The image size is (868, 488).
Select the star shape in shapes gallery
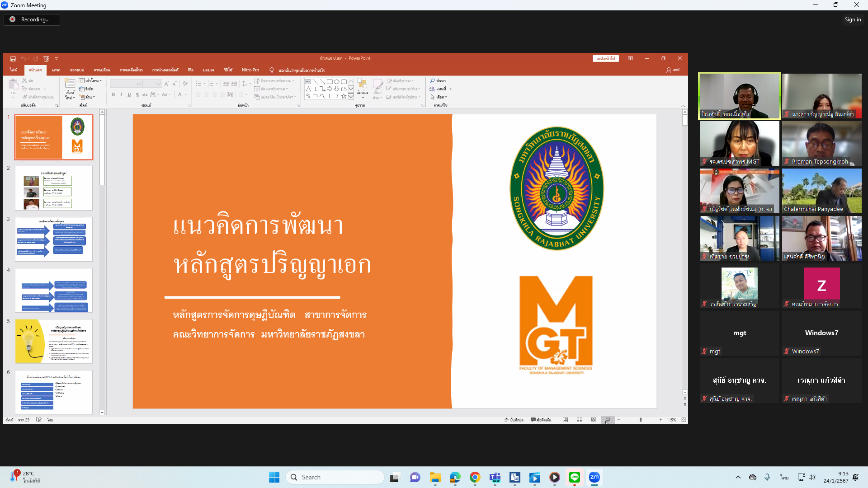344,96
